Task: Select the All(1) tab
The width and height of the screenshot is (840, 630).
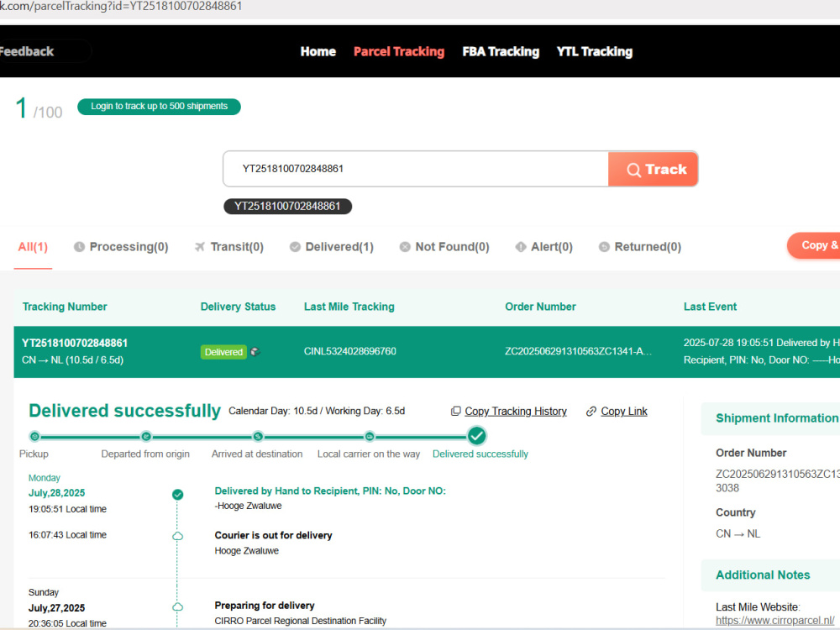Action: (33, 247)
